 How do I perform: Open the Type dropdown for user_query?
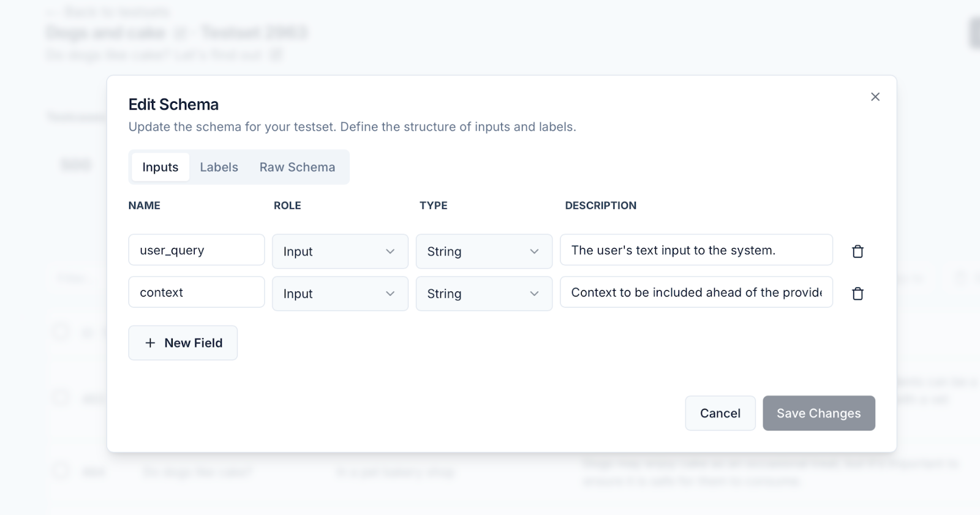coord(484,251)
